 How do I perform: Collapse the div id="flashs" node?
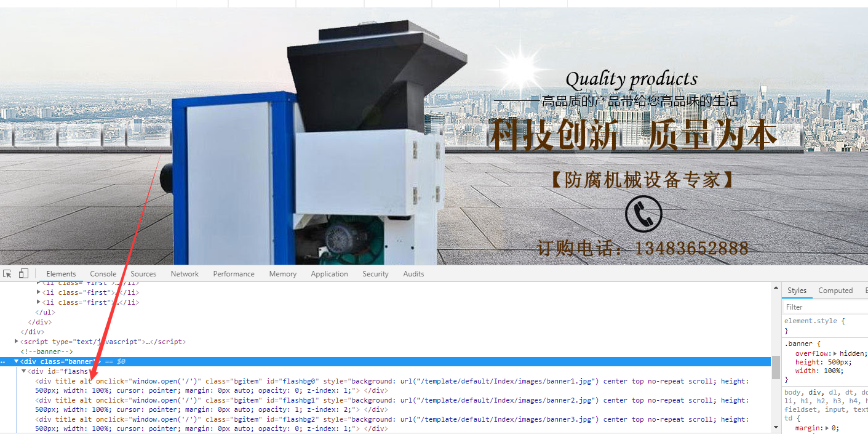(24, 371)
